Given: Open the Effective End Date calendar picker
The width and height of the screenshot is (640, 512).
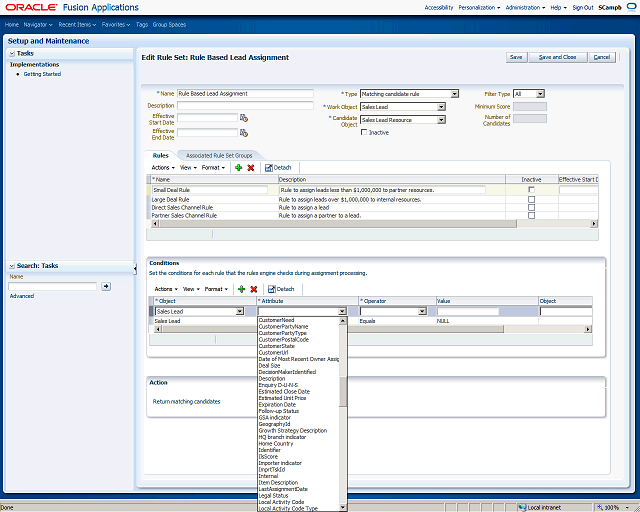Looking at the screenshot, I should pyautogui.click(x=244, y=133).
